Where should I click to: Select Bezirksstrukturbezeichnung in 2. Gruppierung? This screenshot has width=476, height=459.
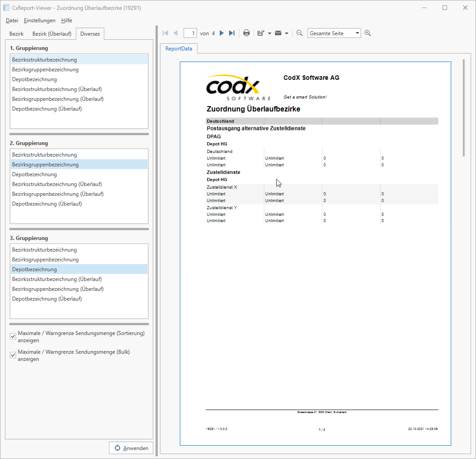(79, 155)
